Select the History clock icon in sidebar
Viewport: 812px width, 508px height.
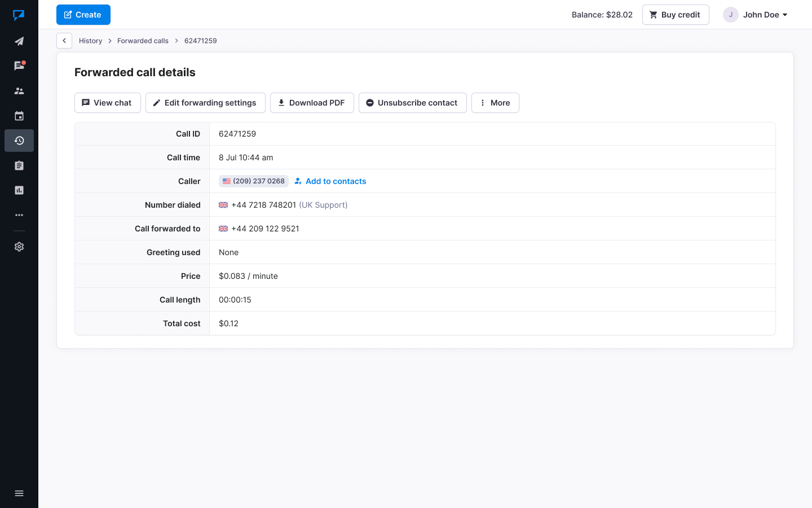[19, 141]
